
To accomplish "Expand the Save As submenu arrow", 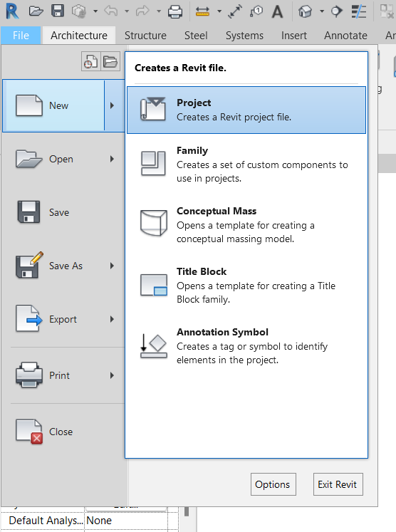I will click(x=112, y=266).
